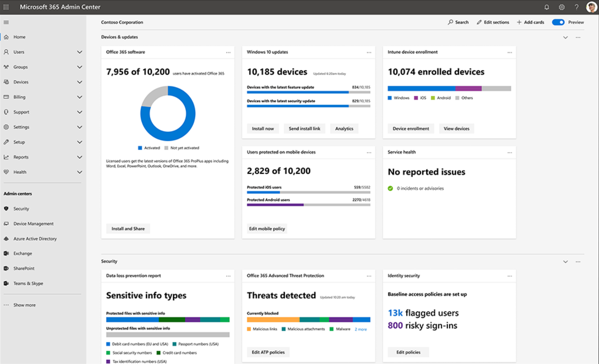Open the Exchange admin center
The width and height of the screenshot is (599, 364).
(23, 253)
